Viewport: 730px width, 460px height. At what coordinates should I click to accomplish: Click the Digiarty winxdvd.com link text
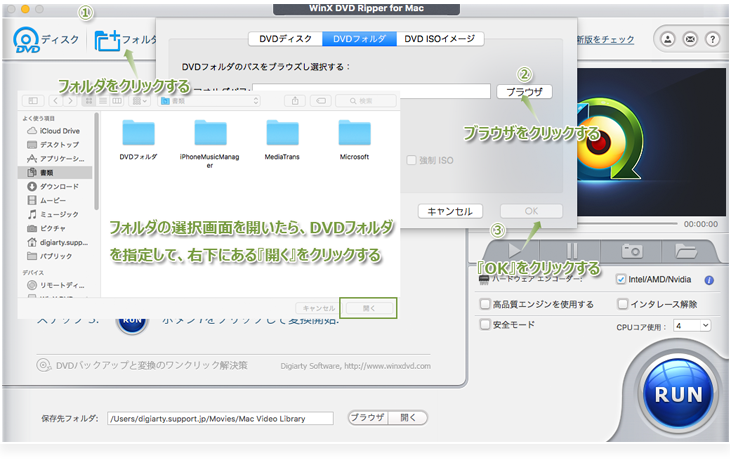click(x=355, y=366)
